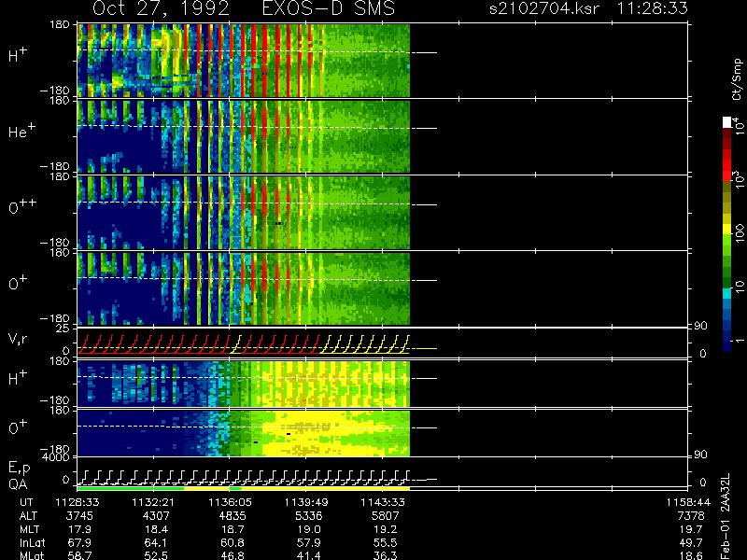Image resolution: width=747 pixels, height=560 pixels.
Task: Select UT value "1128:33"
Action: coord(78,502)
